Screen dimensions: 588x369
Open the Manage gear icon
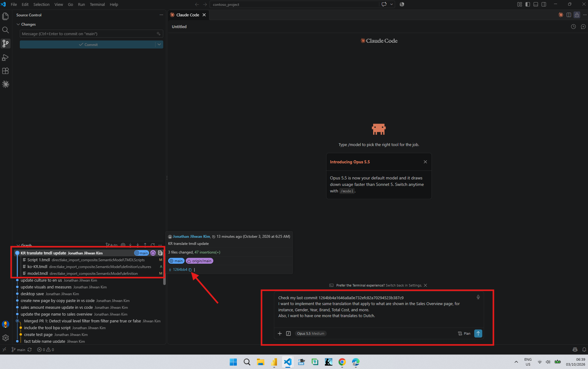point(6,338)
